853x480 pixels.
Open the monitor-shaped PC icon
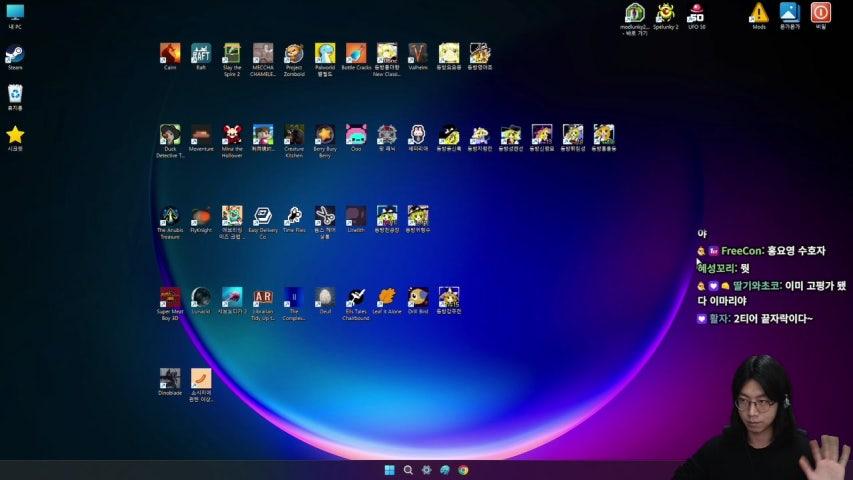15,14
